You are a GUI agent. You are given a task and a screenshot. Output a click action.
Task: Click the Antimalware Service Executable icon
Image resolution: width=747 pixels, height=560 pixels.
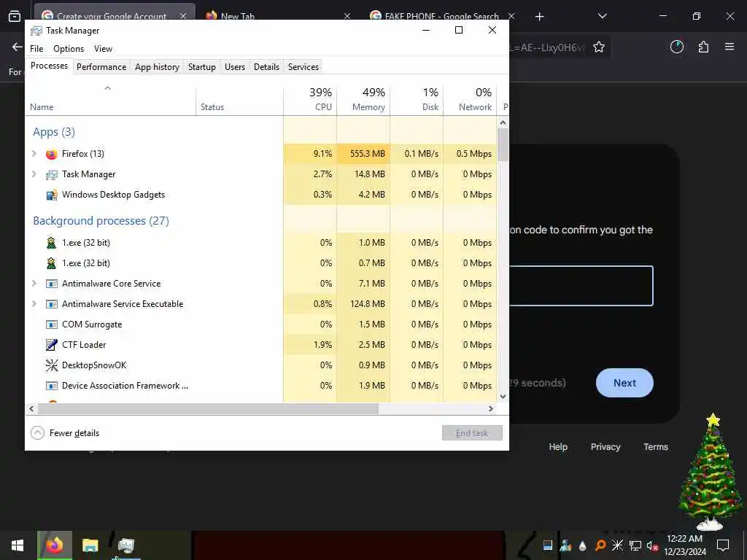[x=52, y=304]
